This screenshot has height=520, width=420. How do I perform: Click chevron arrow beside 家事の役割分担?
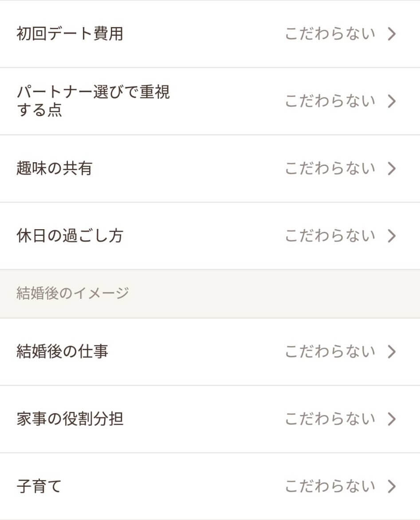click(x=392, y=419)
